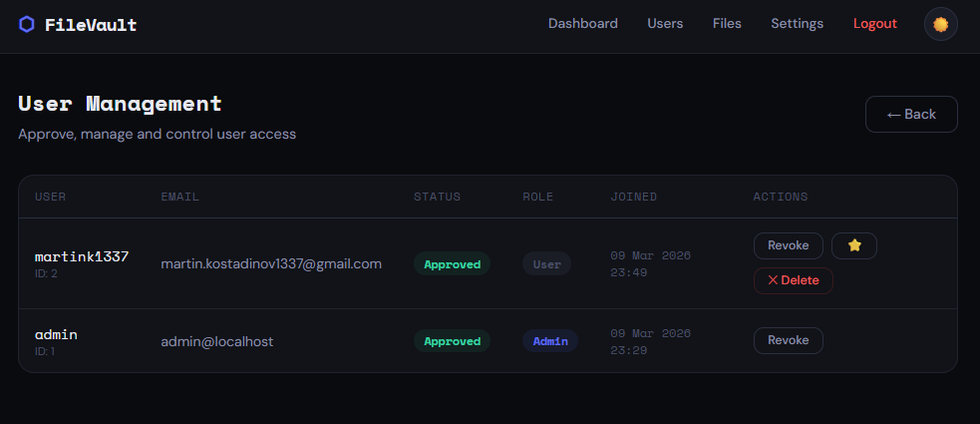This screenshot has width=980, height=424.
Task: Open the Files nav item
Action: (727, 24)
